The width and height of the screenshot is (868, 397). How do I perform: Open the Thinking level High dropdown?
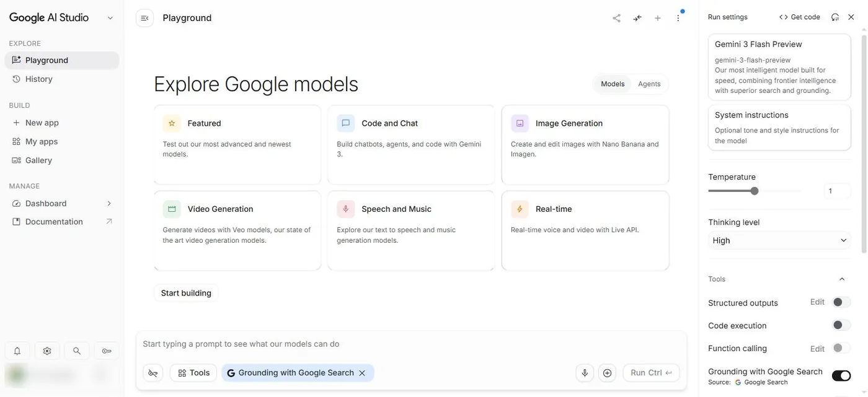pyautogui.click(x=779, y=240)
